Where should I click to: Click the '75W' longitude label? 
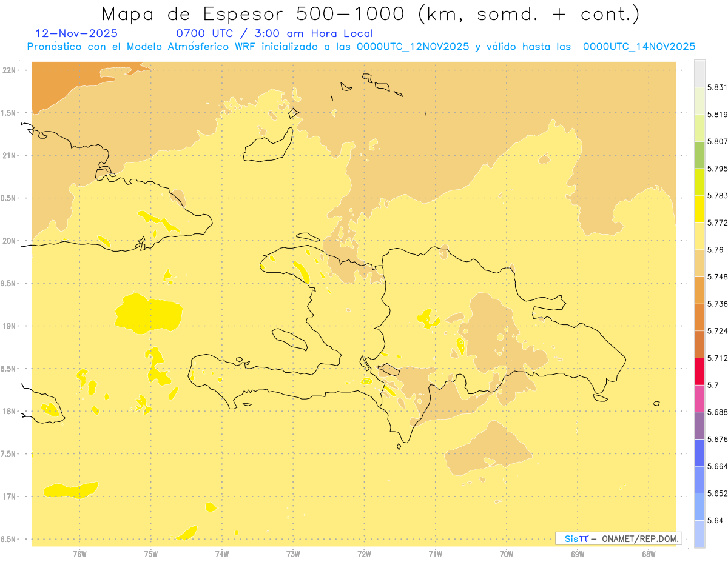click(150, 554)
